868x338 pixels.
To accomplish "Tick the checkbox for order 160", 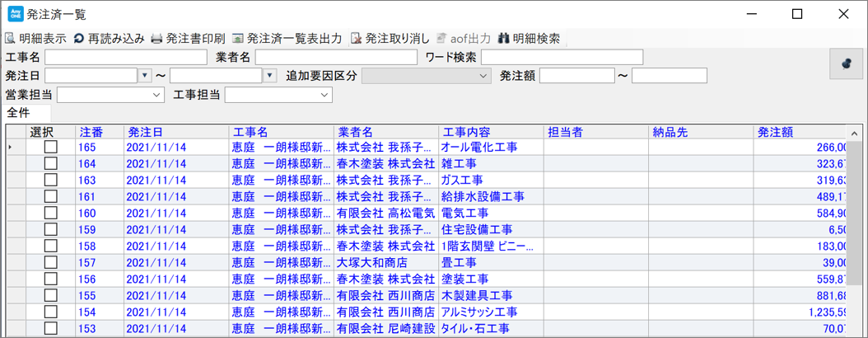I will (51, 213).
